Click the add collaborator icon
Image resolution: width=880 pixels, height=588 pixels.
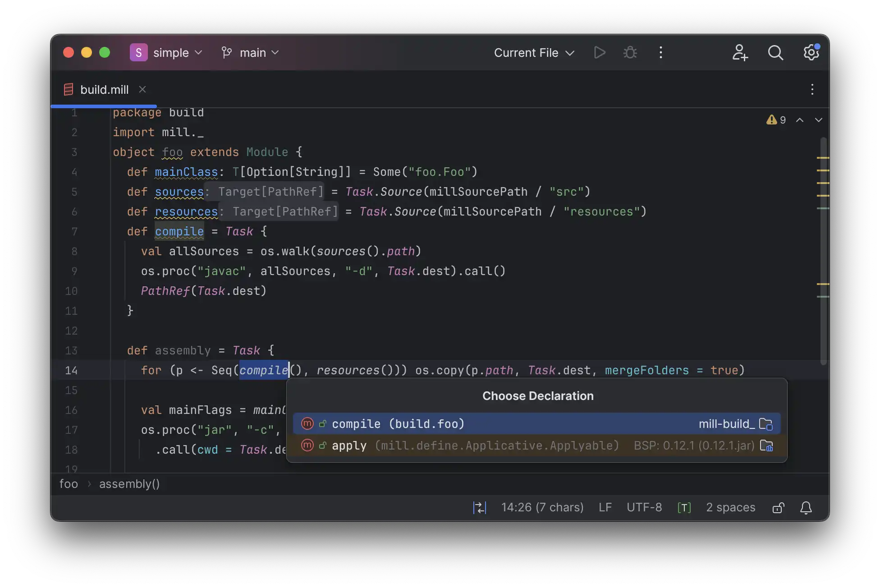[740, 53]
